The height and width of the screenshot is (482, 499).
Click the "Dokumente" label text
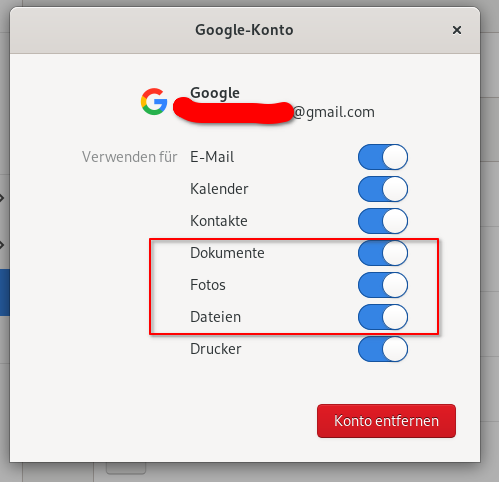tap(227, 253)
